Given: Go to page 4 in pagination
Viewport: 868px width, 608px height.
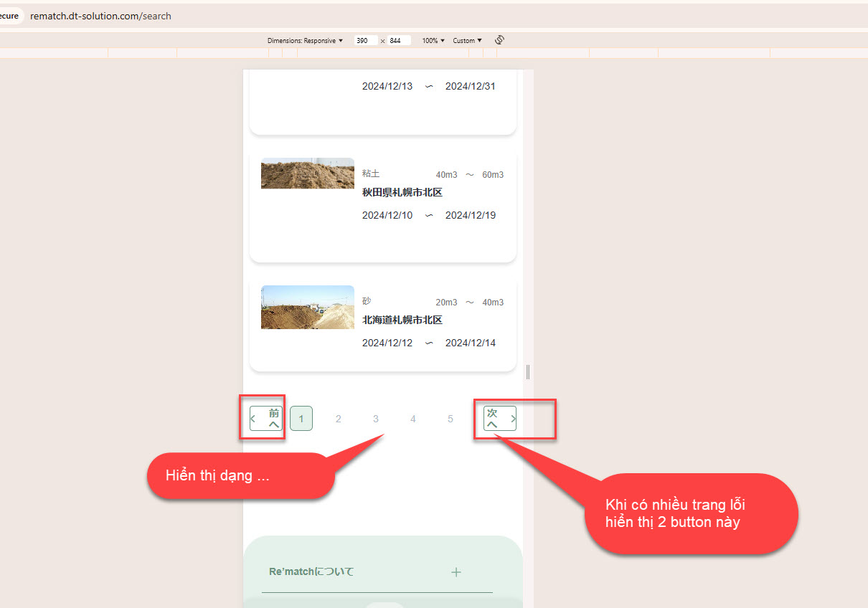Looking at the screenshot, I should [x=413, y=419].
